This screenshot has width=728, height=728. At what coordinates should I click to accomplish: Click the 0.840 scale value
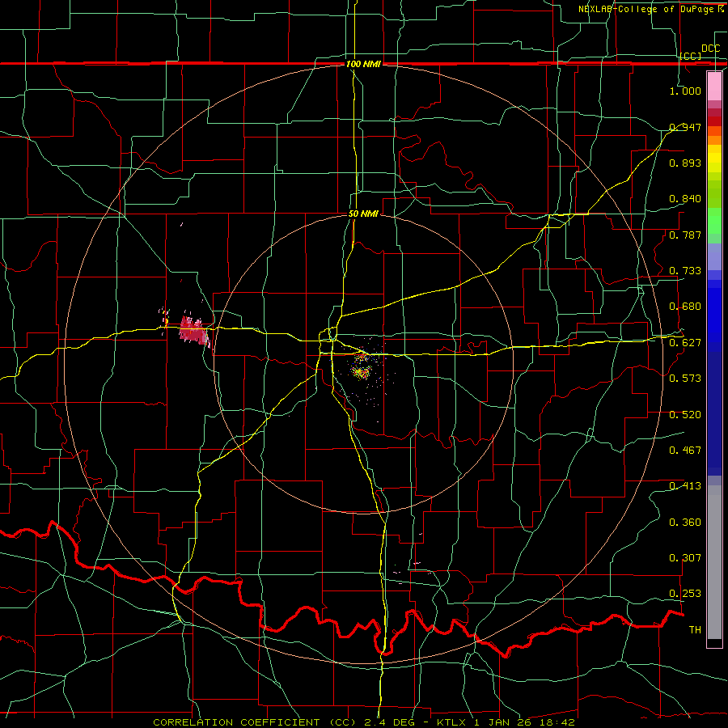point(685,199)
